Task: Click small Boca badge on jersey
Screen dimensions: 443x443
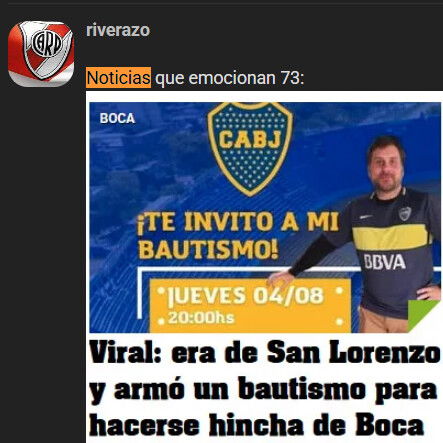Action: click(405, 214)
